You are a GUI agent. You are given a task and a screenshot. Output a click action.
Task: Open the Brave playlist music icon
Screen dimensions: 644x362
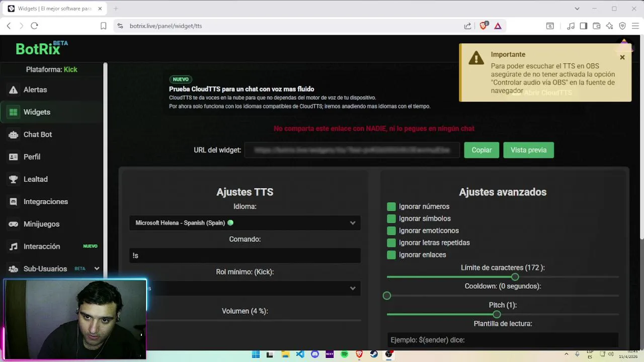571,26
